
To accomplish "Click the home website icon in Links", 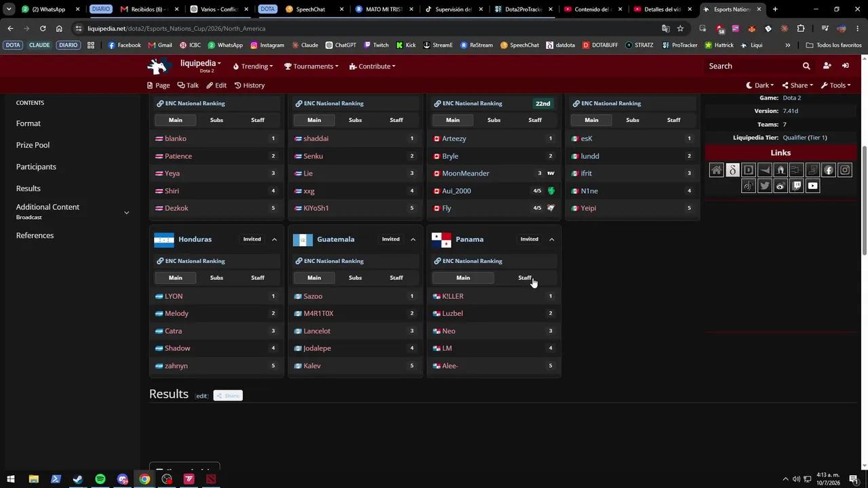I will pyautogui.click(x=716, y=170).
